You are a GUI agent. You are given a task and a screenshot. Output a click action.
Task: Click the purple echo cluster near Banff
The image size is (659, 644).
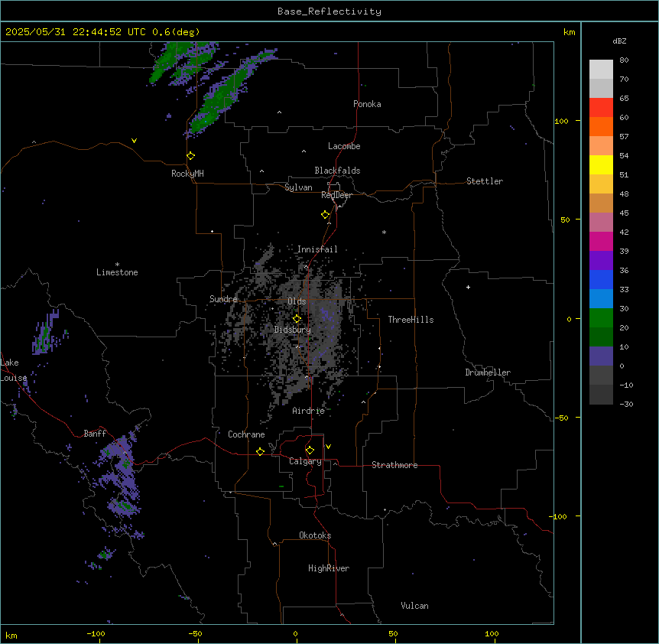(120, 475)
